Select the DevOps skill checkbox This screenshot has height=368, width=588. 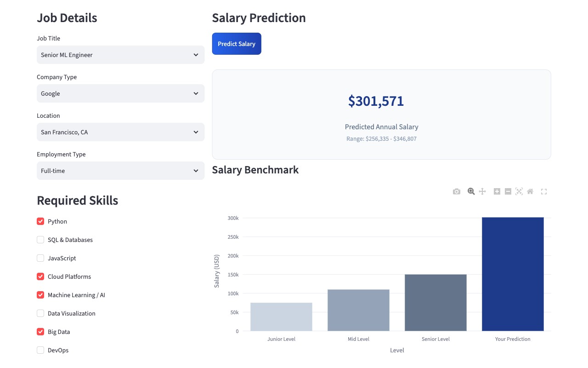coord(40,350)
